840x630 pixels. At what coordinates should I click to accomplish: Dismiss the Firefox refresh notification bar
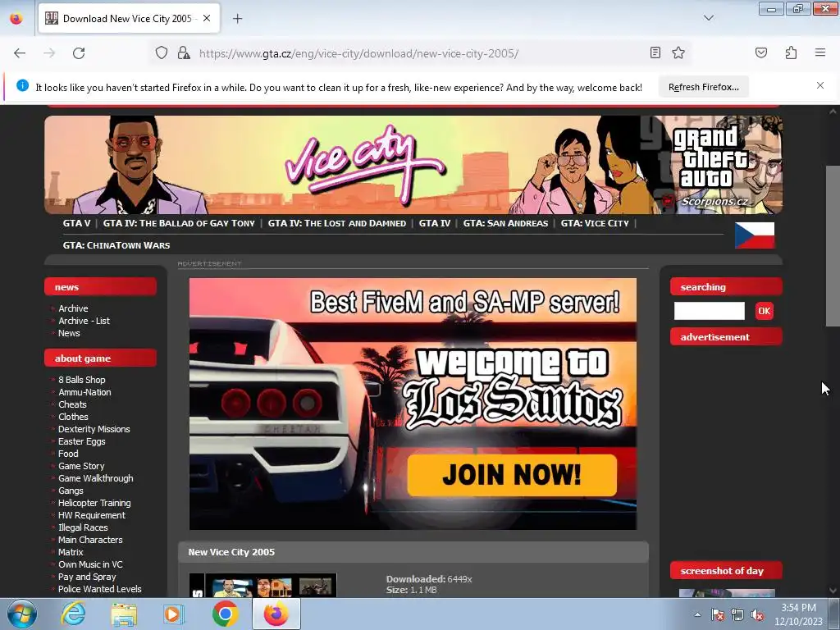820,85
